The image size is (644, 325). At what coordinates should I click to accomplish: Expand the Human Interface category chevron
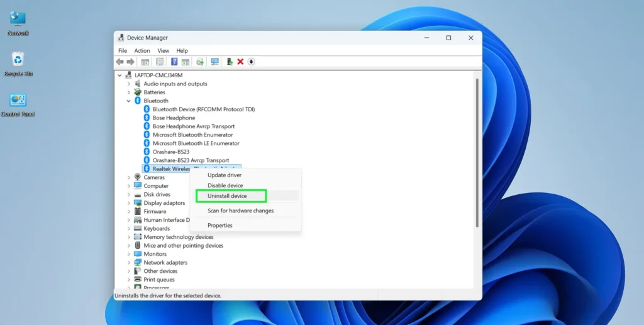pyautogui.click(x=128, y=220)
